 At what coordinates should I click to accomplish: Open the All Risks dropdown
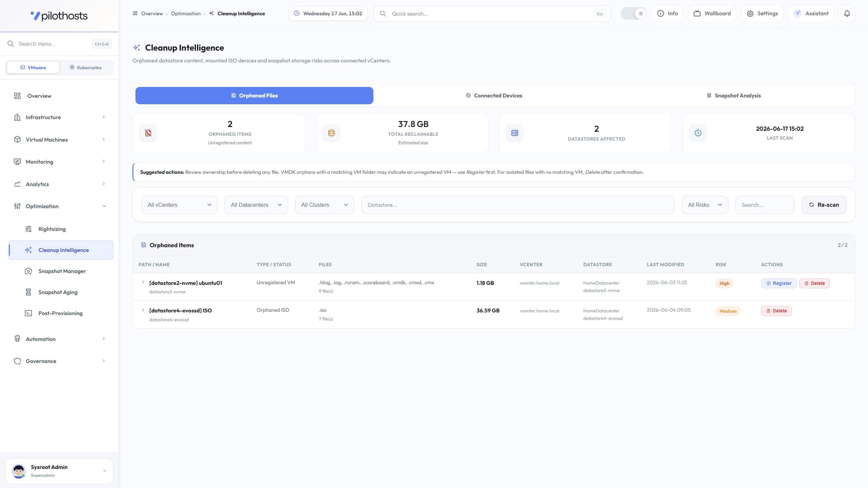[x=705, y=205]
